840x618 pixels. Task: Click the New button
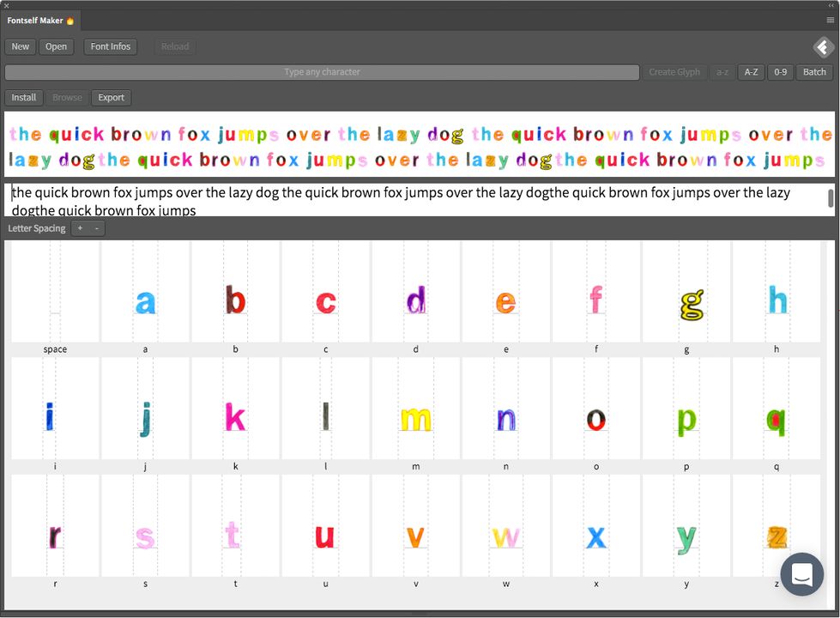19,46
